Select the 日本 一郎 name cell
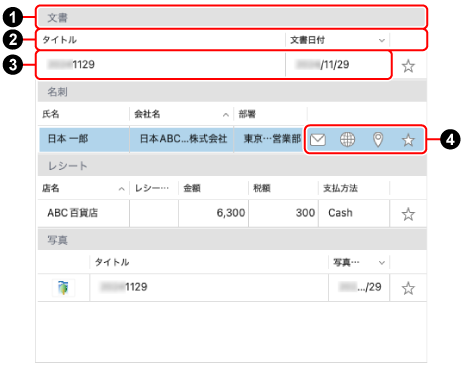 [x=84, y=139]
